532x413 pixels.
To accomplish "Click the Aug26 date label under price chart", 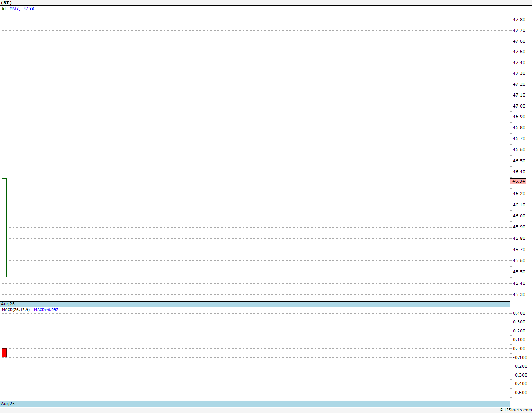I will point(8,304).
